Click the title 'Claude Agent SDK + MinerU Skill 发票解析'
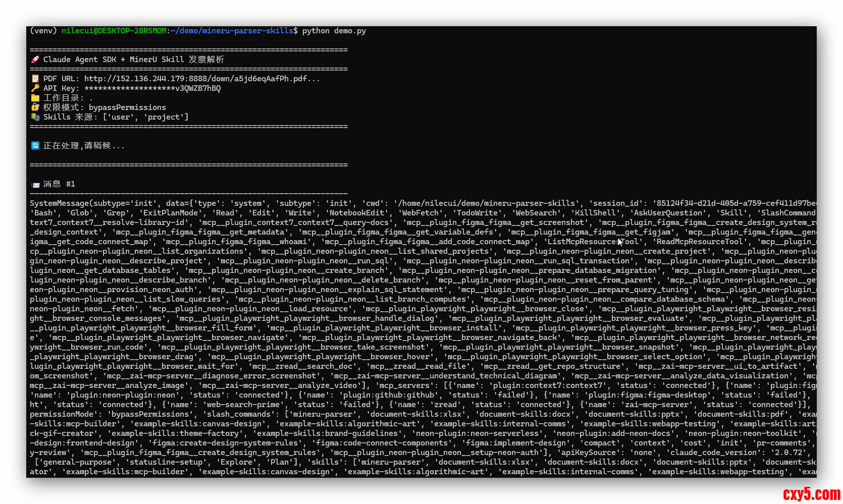 pos(134,60)
